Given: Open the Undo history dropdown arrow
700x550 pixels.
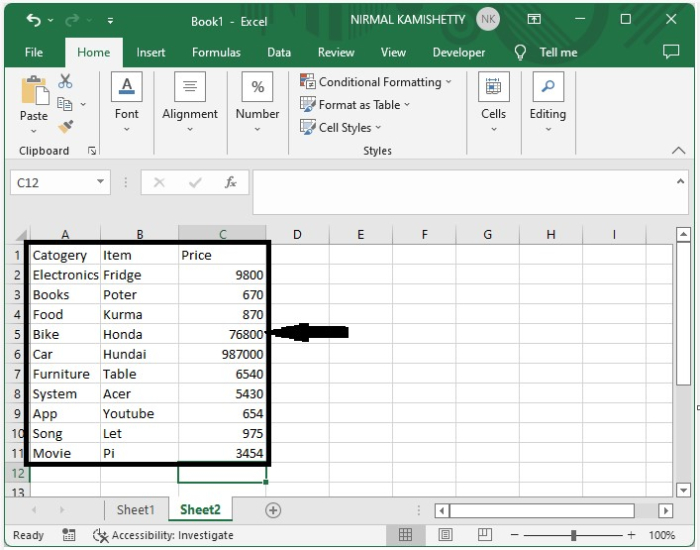Looking at the screenshot, I should point(50,21).
